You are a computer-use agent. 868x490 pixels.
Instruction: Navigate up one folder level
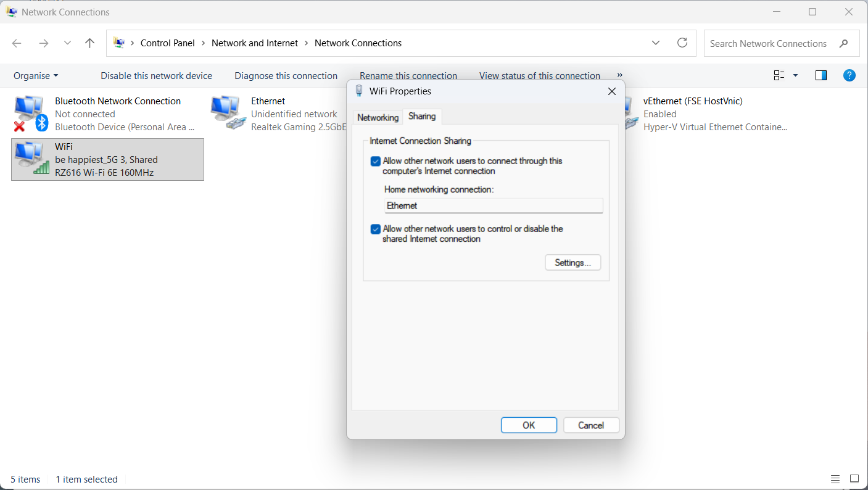click(89, 43)
